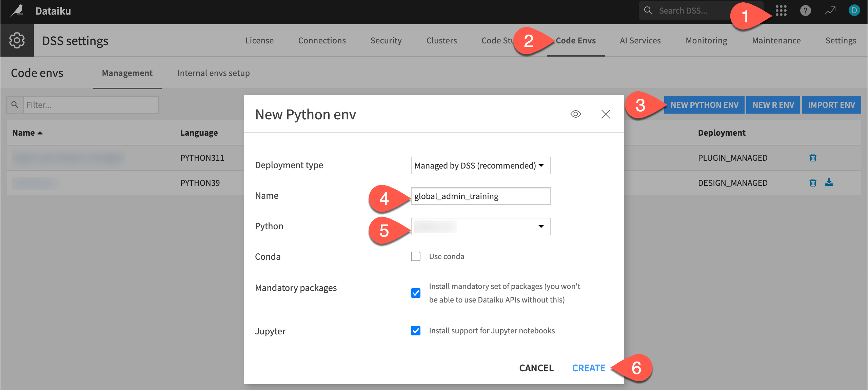
Task: Open the Deployment type dropdown
Action: click(x=480, y=165)
